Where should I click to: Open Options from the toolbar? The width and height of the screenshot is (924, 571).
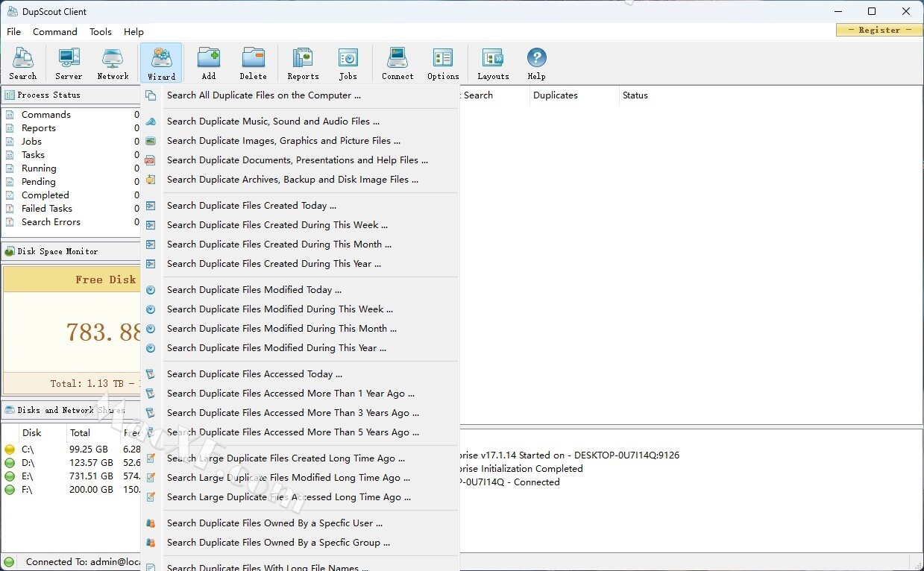(x=443, y=63)
